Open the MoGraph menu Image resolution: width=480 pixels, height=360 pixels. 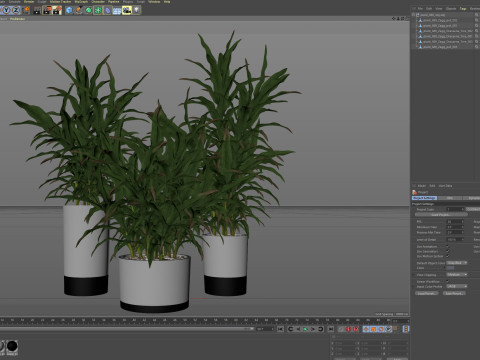tap(81, 2)
